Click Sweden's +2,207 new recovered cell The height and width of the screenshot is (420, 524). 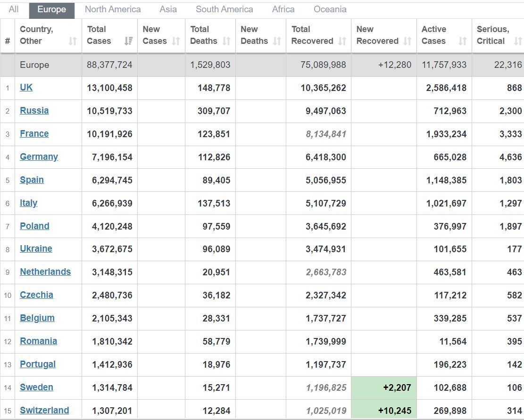[384, 388]
